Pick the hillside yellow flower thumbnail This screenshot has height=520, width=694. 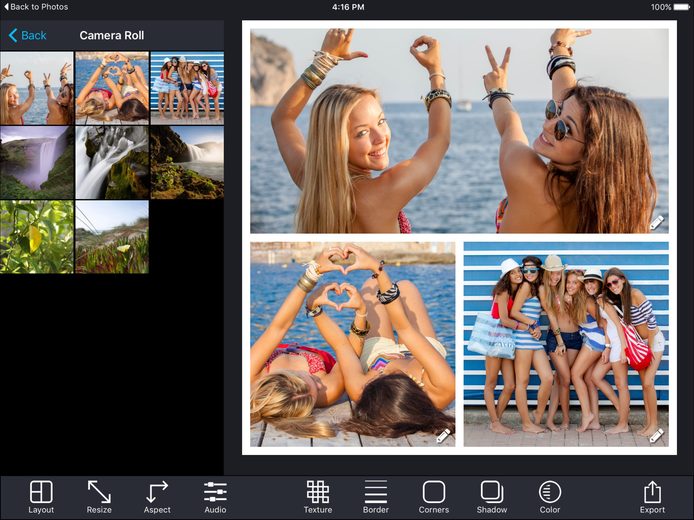112,237
